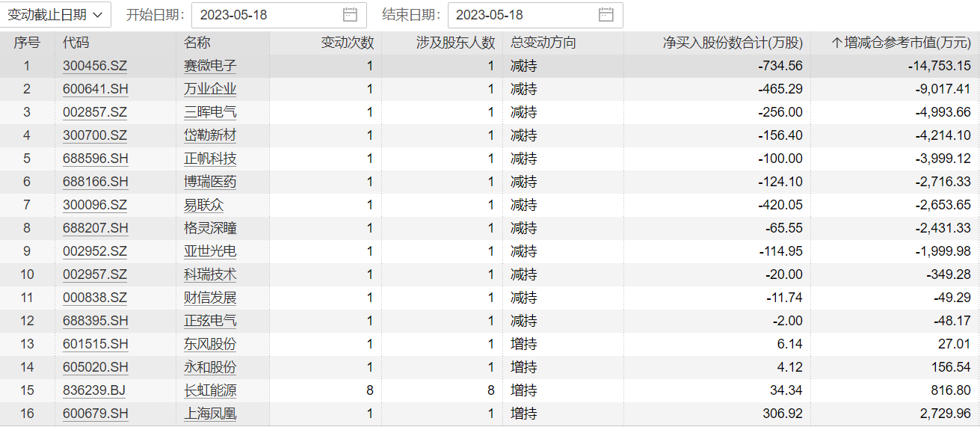Click the 涉及股东人数 column header
The width and height of the screenshot is (980, 427).
(x=455, y=43)
